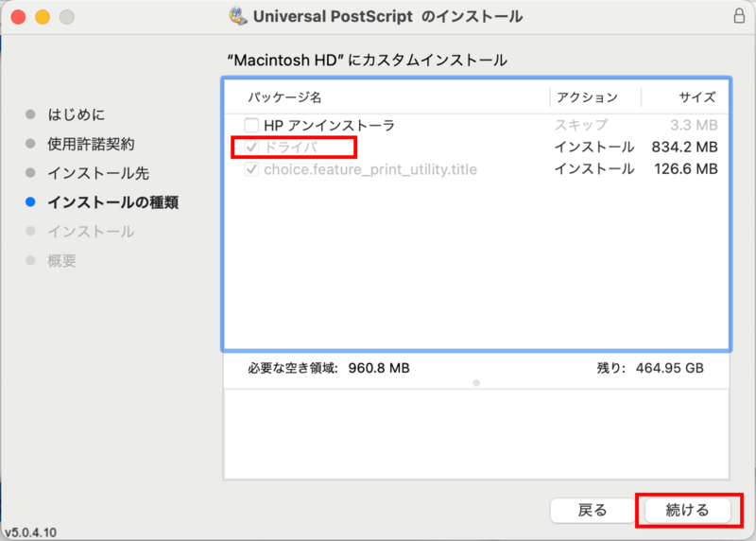Click the アクション column header
756x541 pixels.
pos(587,97)
